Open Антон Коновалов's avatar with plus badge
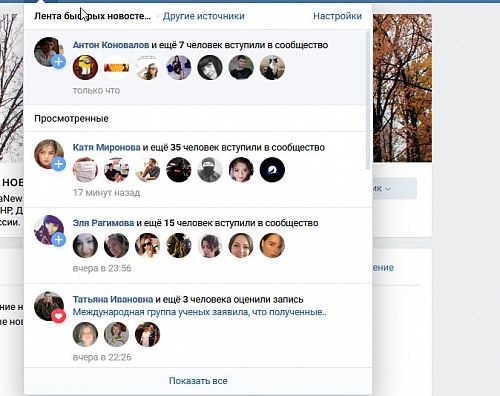500x396 pixels. 49,52
